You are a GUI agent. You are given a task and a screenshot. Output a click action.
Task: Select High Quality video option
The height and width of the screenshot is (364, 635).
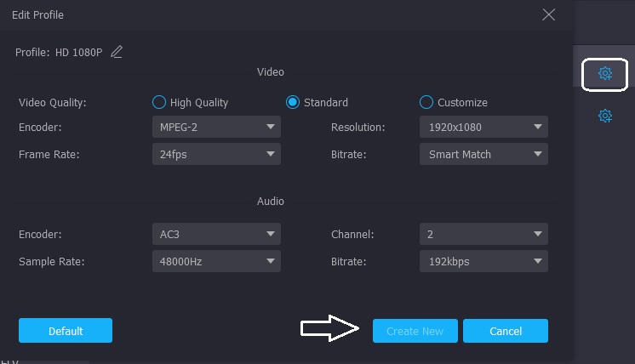coord(158,102)
